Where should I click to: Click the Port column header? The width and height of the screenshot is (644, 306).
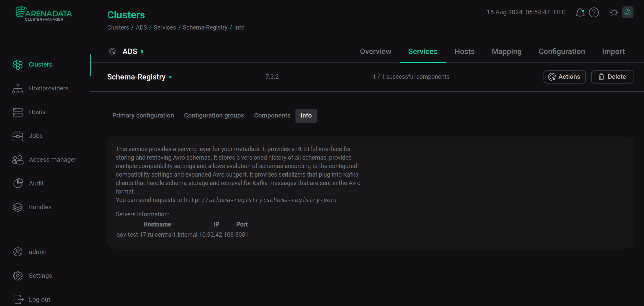click(242, 224)
